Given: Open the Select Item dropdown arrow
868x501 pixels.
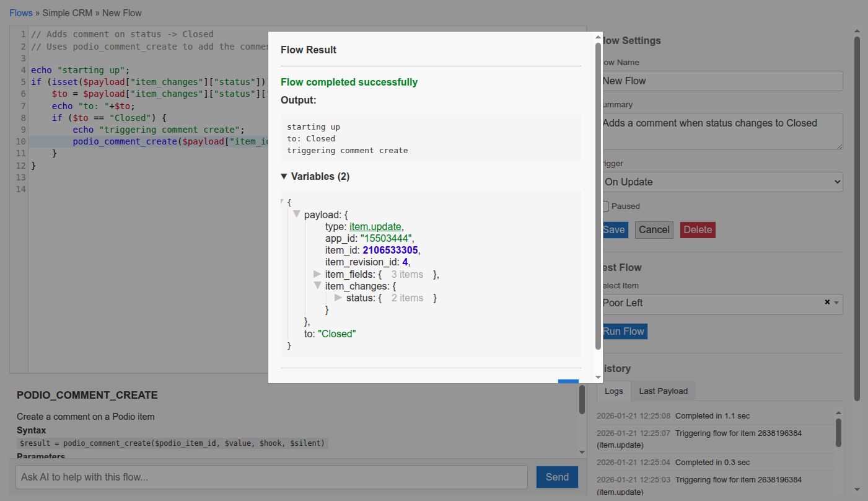Looking at the screenshot, I should click(836, 303).
